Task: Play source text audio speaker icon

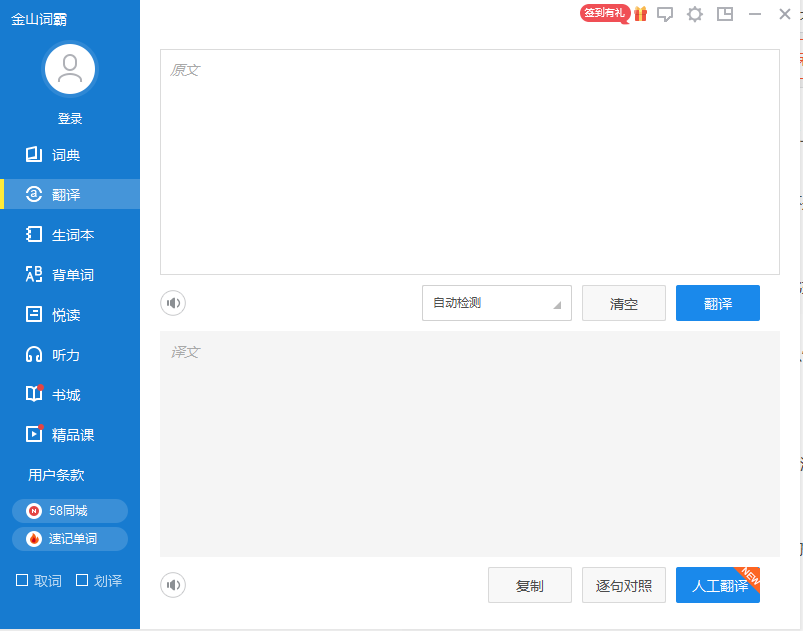Action: [x=173, y=303]
